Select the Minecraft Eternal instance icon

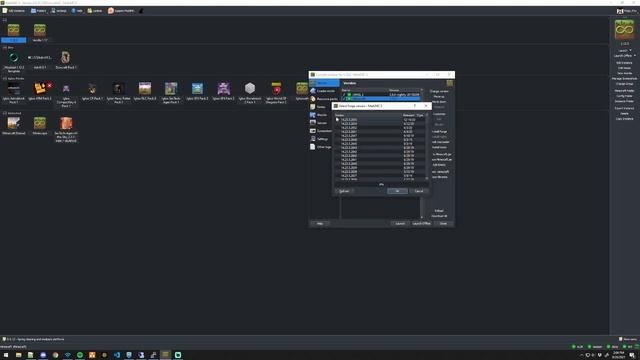pyautogui.click(x=13, y=123)
